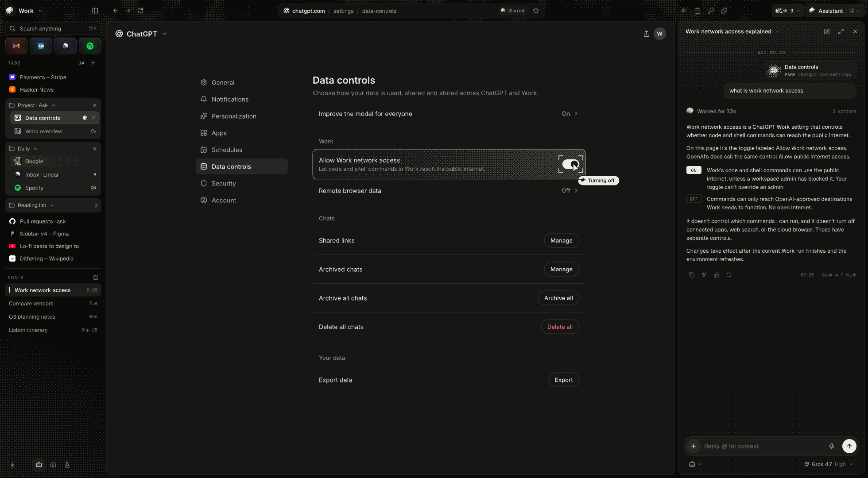Select the Notifications settings section
Viewport: 868px width, 478px height.
pyautogui.click(x=242, y=99)
